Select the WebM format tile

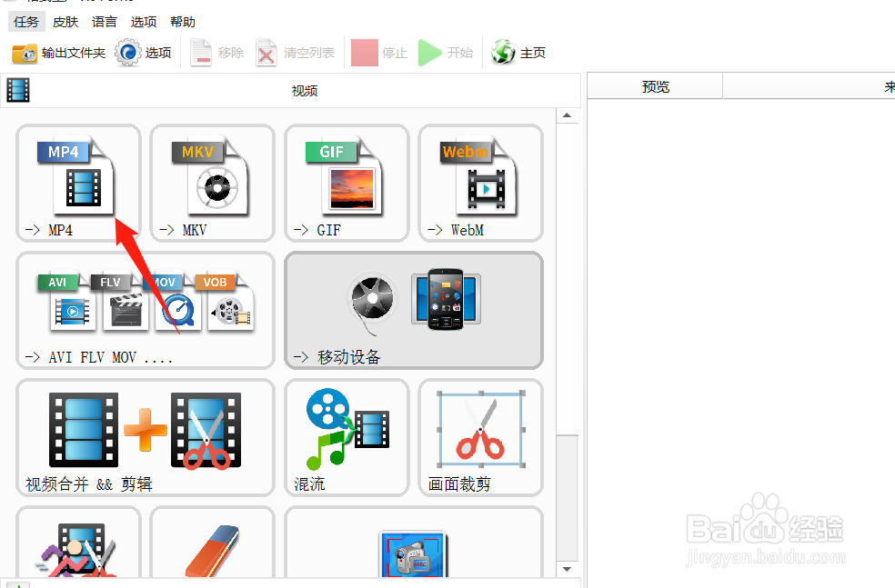(480, 183)
